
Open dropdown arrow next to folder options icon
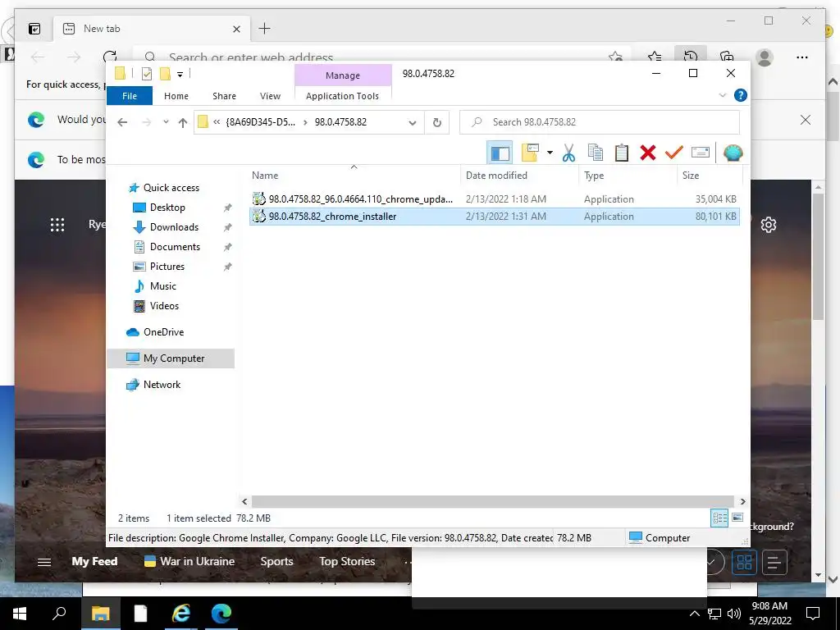[550, 153]
